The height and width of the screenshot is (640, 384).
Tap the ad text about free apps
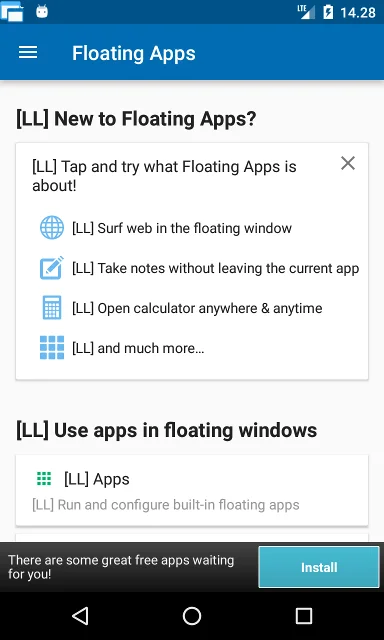click(x=121, y=567)
